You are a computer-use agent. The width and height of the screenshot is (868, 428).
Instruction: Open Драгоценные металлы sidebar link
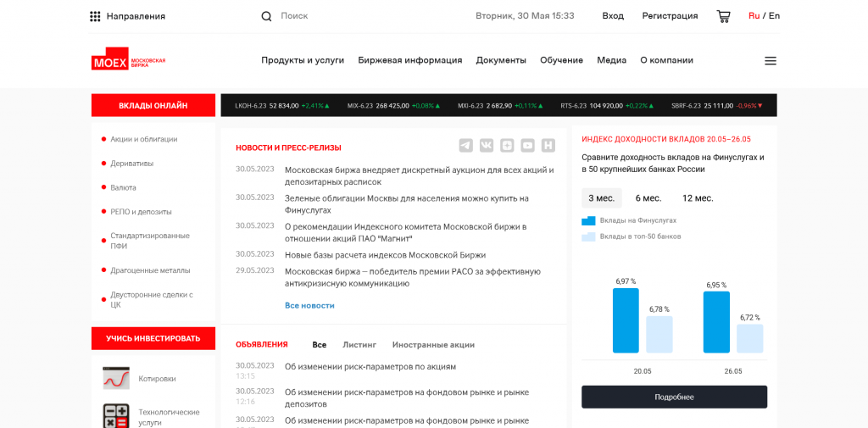(x=150, y=270)
